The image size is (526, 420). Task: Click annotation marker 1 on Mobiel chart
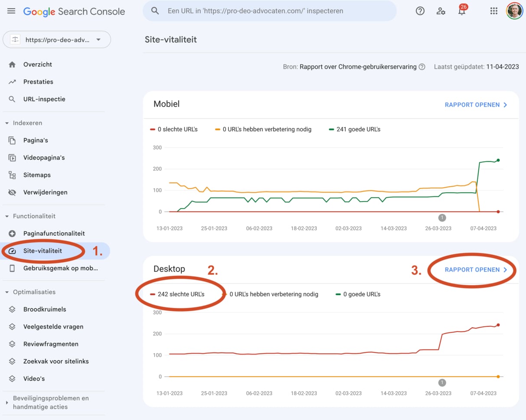pos(442,218)
